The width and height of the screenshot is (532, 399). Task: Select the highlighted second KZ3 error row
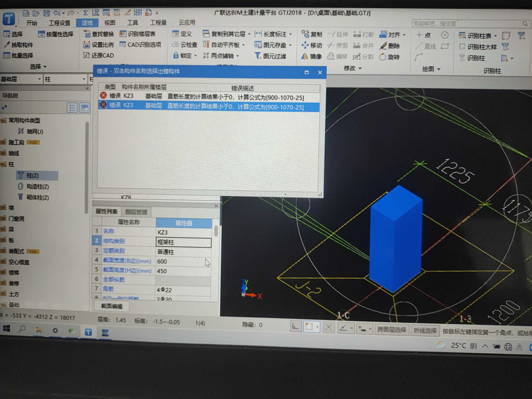click(209, 106)
